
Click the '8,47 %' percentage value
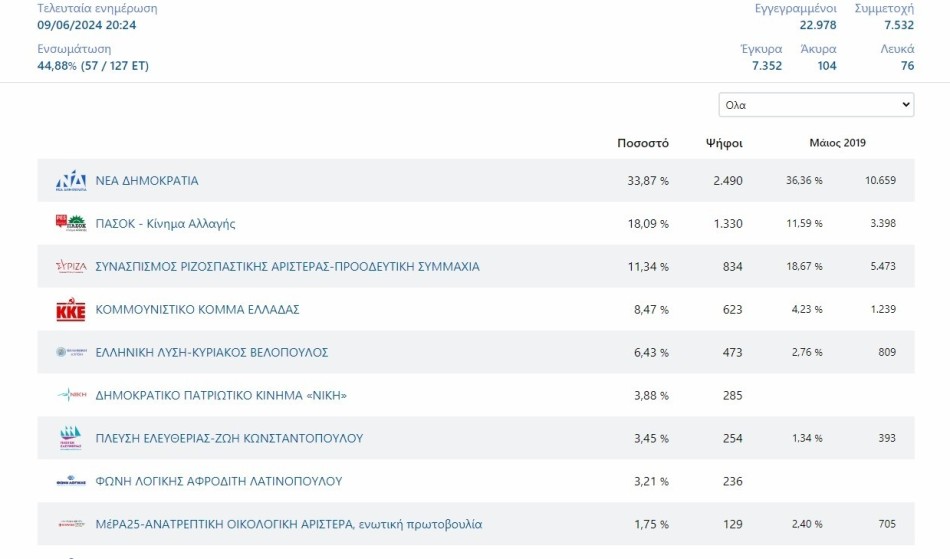pos(651,309)
